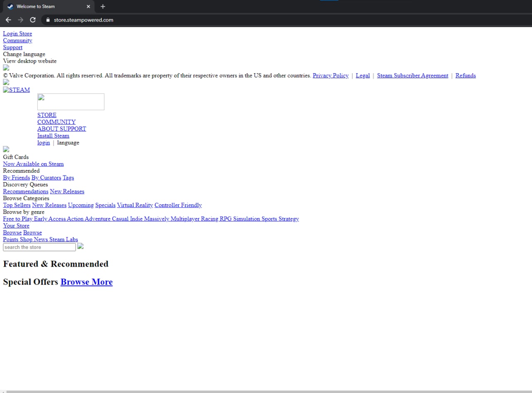Open the Legal link
The image size is (532, 393).
click(362, 75)
